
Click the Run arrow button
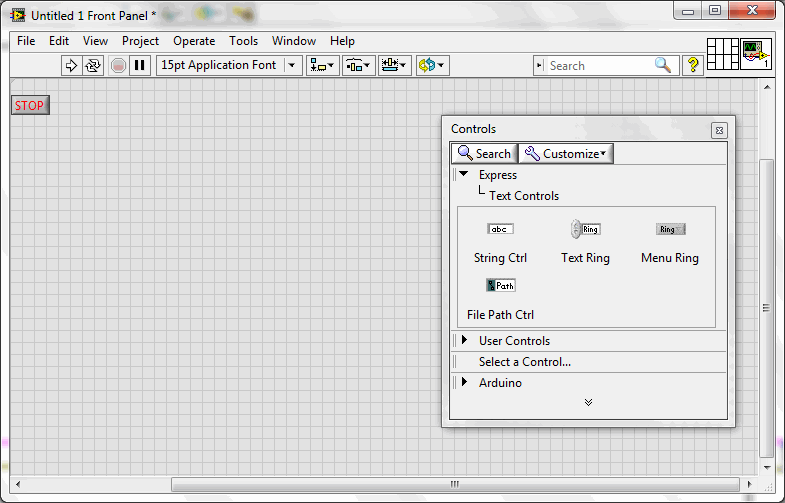(71, 66)
